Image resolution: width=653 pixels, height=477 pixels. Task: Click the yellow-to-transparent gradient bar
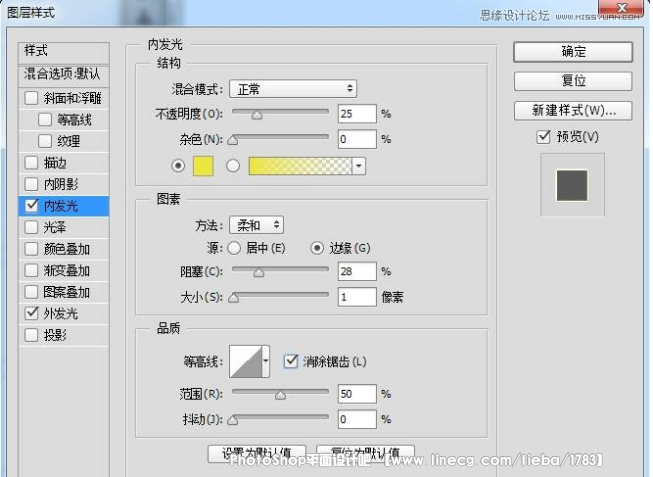click(300, 166)
